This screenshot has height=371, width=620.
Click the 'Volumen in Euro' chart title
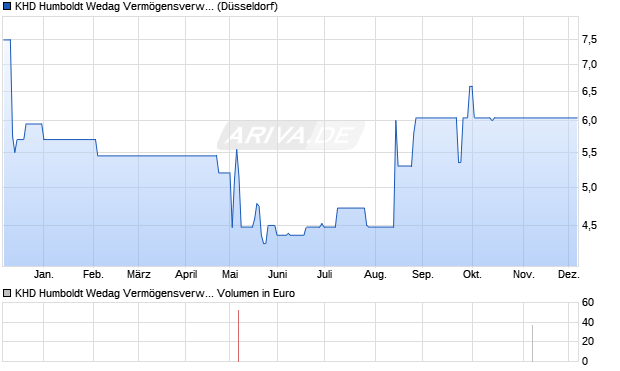coord(155,293)
